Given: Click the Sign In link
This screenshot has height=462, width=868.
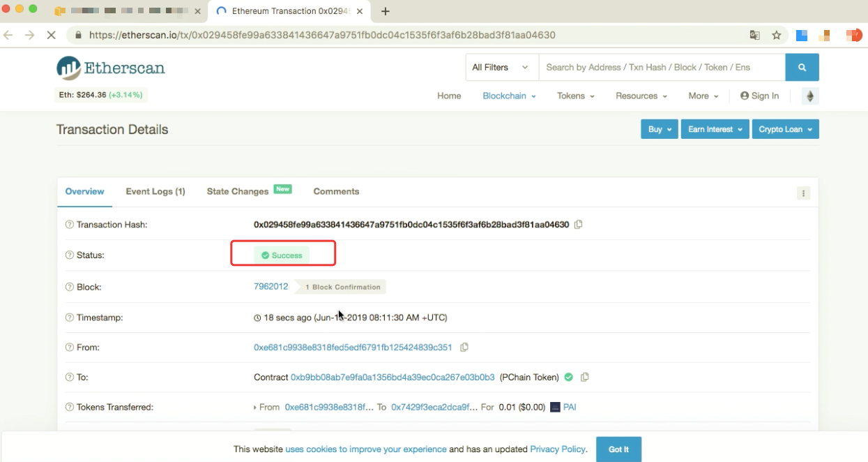Looking at the screenshot, I should coord(760,96).
